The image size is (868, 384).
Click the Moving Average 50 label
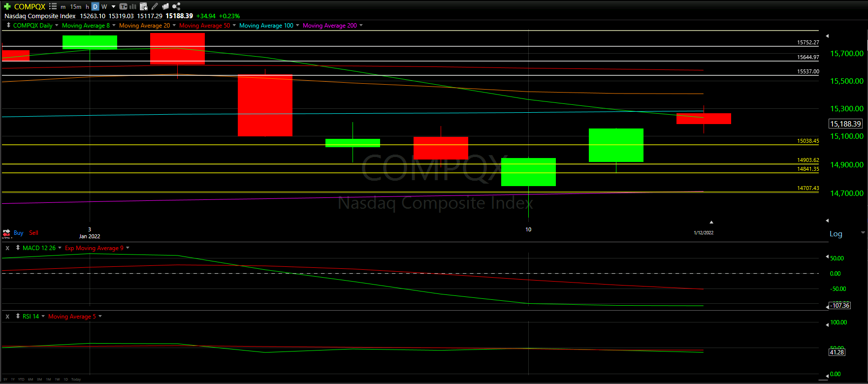point(204,26)
